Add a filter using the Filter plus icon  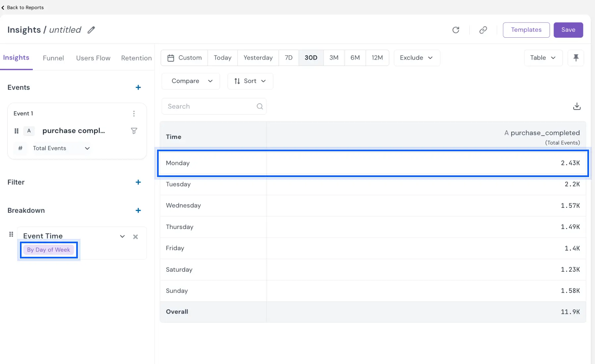tap(138, 182)
